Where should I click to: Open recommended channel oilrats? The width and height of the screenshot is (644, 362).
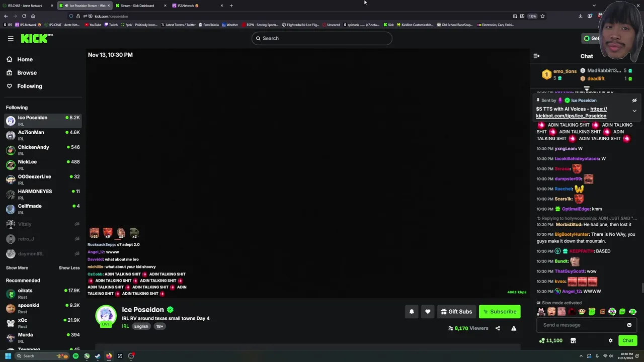[x=43, y=293]
